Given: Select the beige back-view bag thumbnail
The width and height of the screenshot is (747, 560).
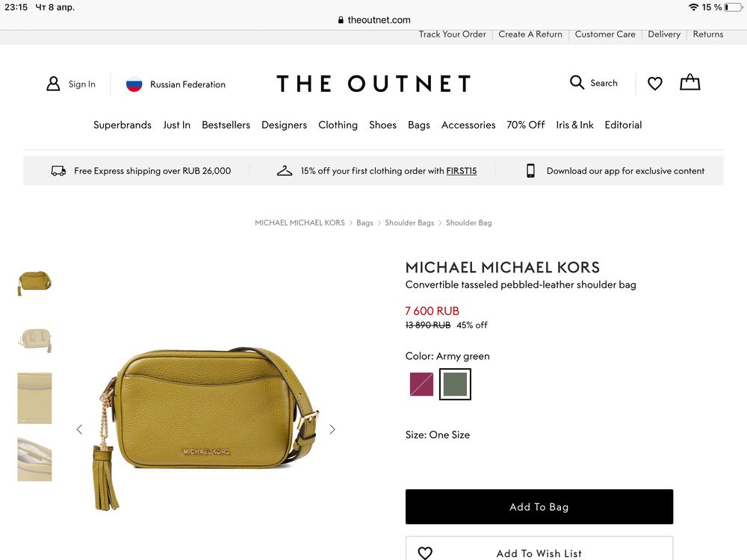Looking at the screenshot, I should 35,340.
